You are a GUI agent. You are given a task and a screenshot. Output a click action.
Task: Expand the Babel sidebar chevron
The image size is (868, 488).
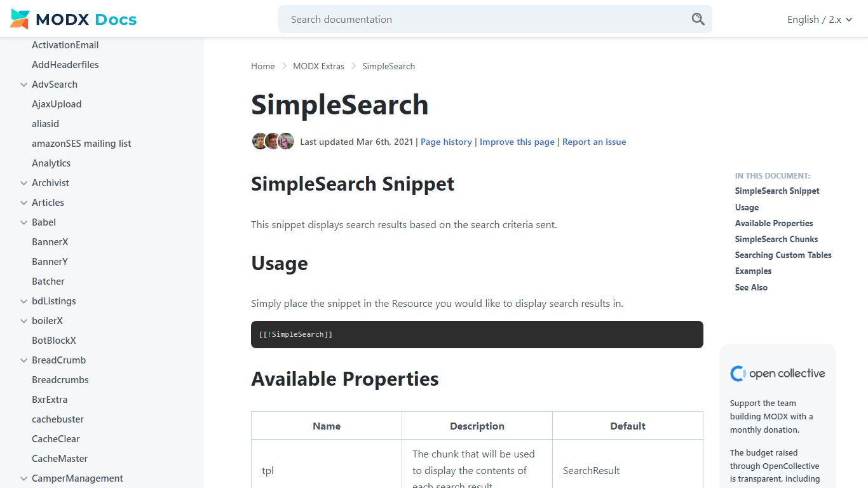[24, 222]
